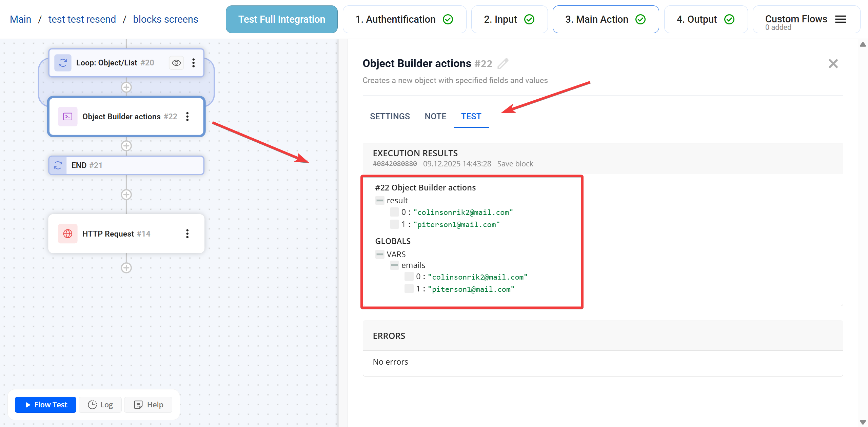The height and width of the screenshot is (427, 868).
Task: Click the HTTP Request globe icon
Action: coord(68,233)
